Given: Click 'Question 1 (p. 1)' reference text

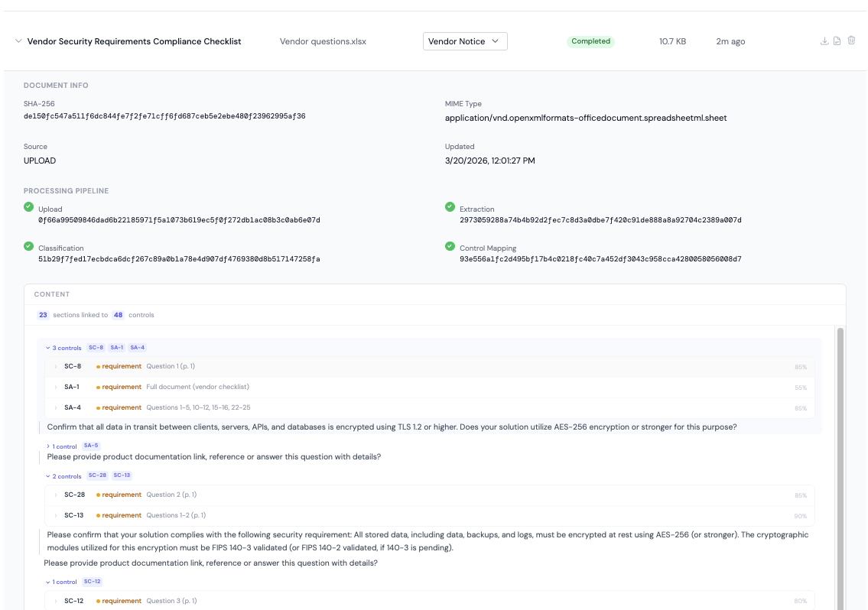Looking at the screenshot, I should pos(171,366).
